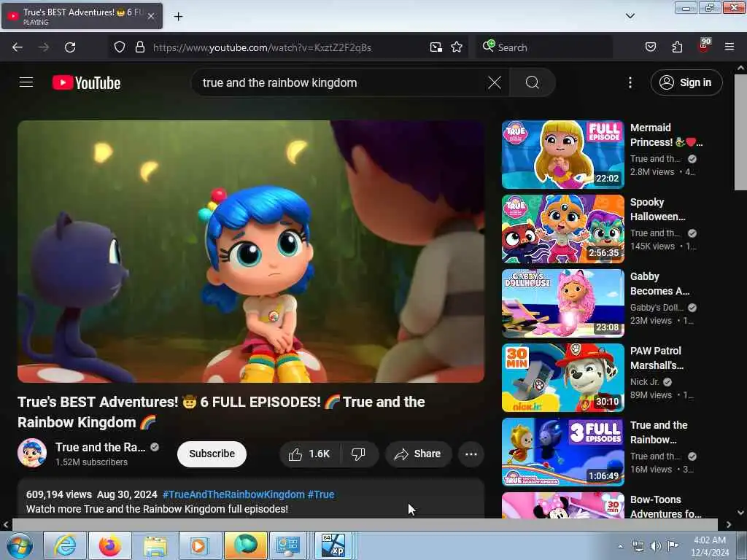This screenshot has width=747, height=560.
Task: Open the Windows Start menu
Action: (x=19, y=545)
